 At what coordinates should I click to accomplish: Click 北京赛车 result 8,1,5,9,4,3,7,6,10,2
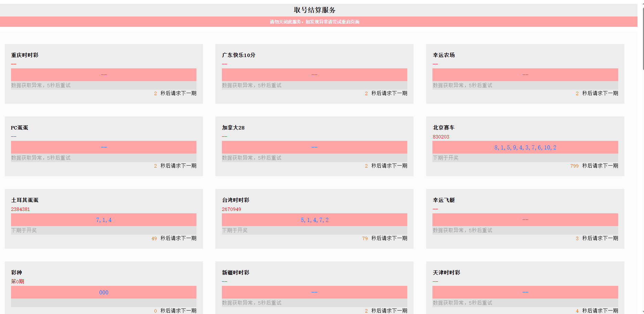click(x=525, y=147)
